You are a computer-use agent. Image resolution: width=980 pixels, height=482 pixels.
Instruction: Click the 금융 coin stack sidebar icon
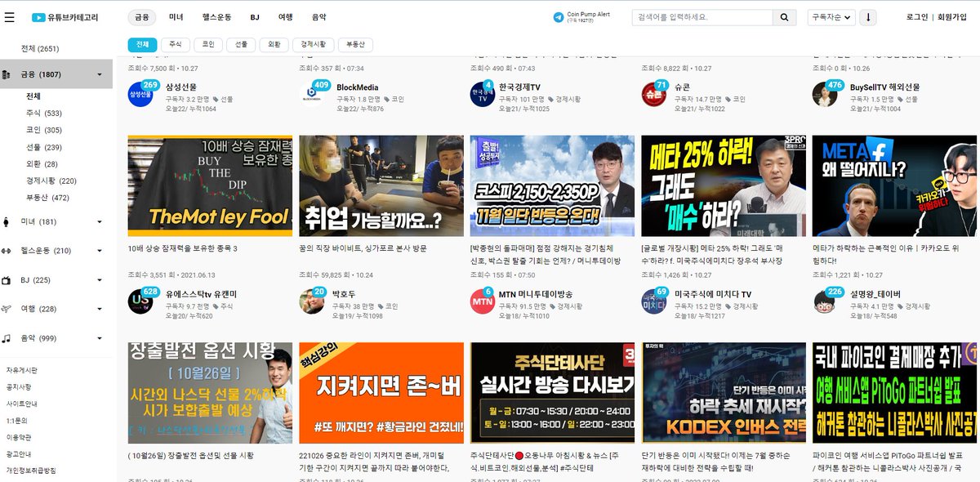click(x=7, y=74)
